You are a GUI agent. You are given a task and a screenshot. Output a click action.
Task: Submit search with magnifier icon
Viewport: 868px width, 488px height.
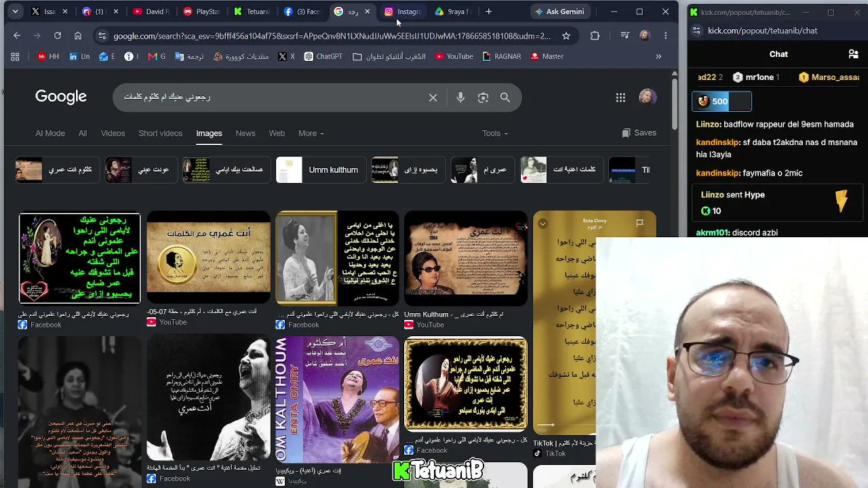(505, 98)
